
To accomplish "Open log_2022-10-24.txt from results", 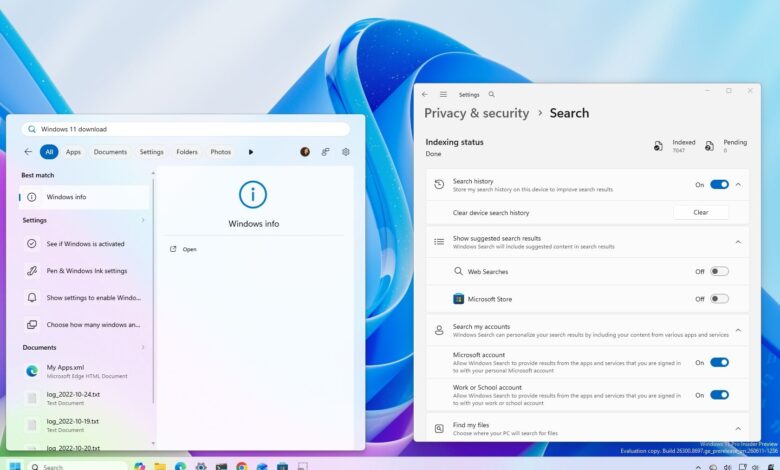I will click(x=84, y=398).
